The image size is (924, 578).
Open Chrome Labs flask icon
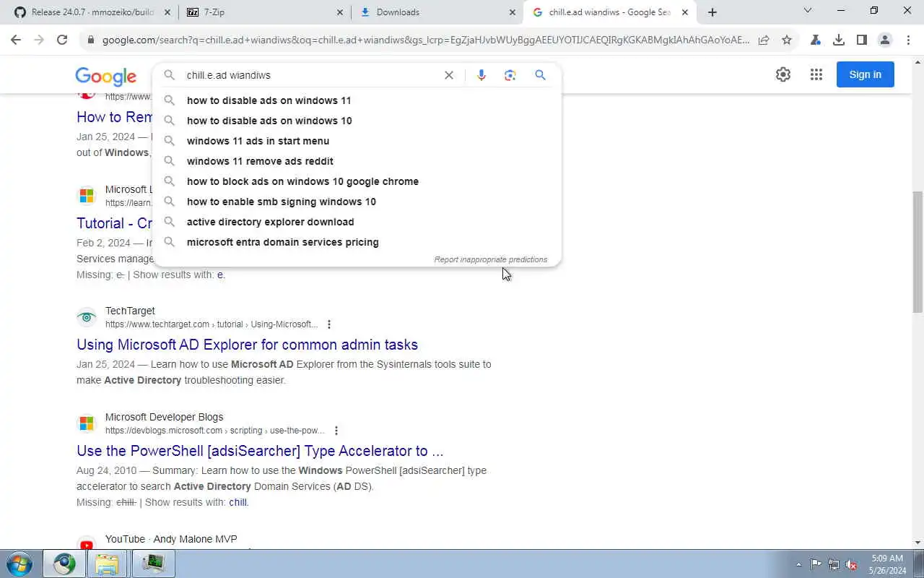[x=816, y=40]
